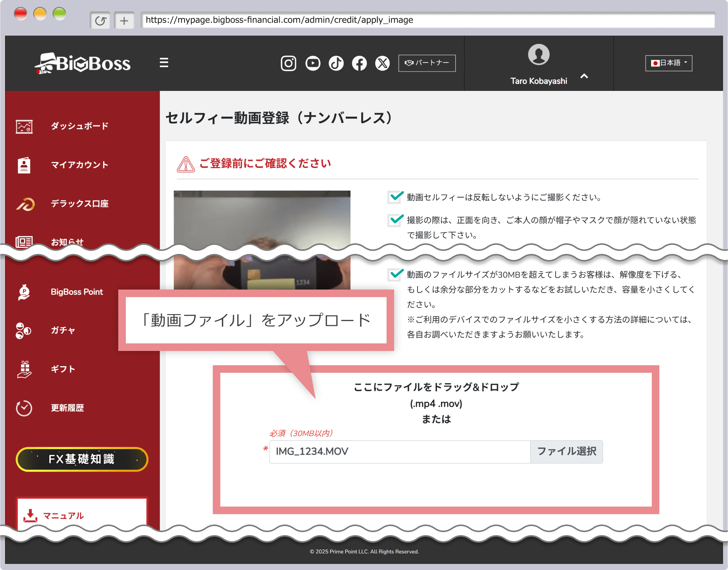The height and width of the screenshot is (570, 728).
Task: Open the Facebook icon link
Action: click(x=359, y=63)
